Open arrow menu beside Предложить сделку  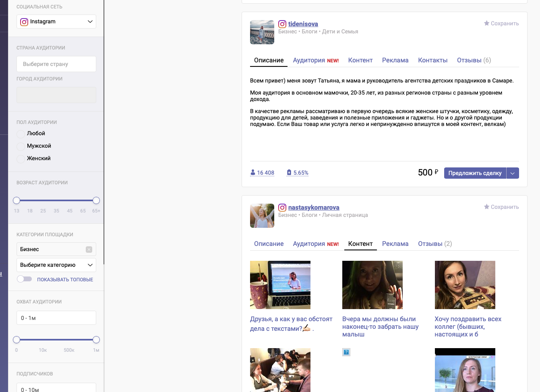(513, 173)
